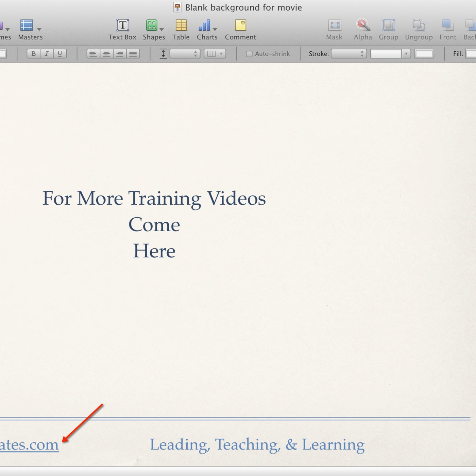Click the 'Come' text line
This screenshot has height=476, width=476.
click(x=154, y=225)
